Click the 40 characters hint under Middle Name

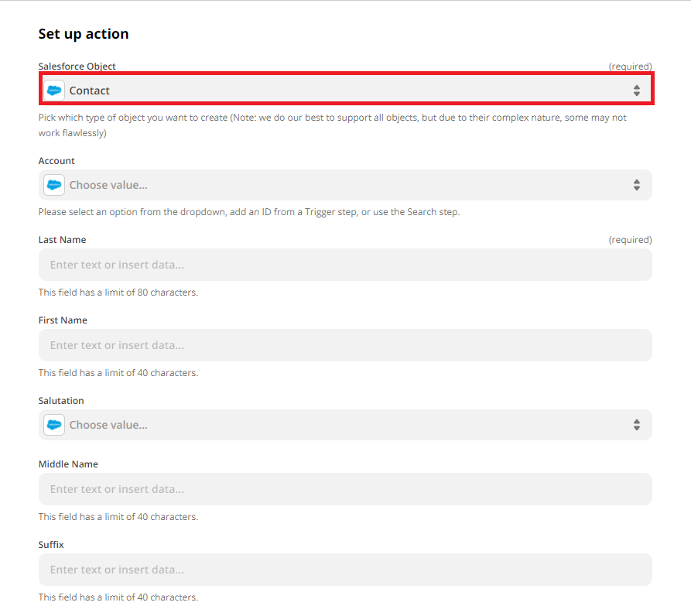118,517
